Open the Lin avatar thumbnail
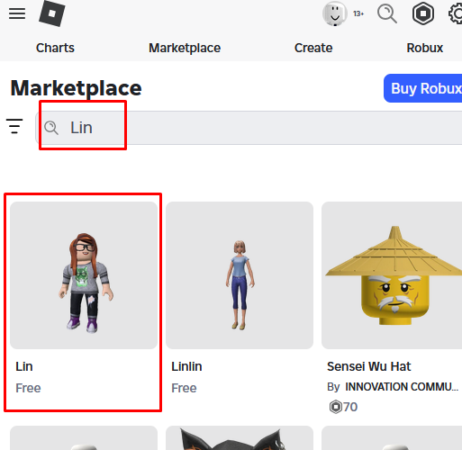 point(84,275)
